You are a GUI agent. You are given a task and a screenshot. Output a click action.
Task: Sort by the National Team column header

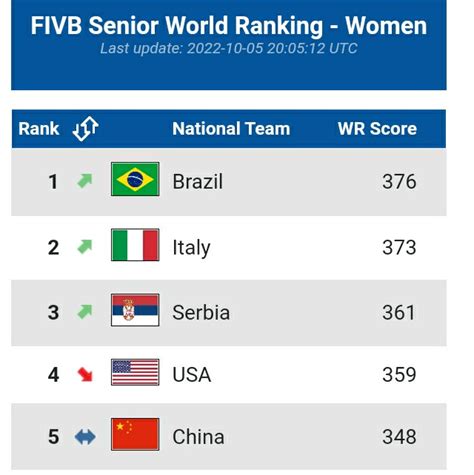coord(231,129)
